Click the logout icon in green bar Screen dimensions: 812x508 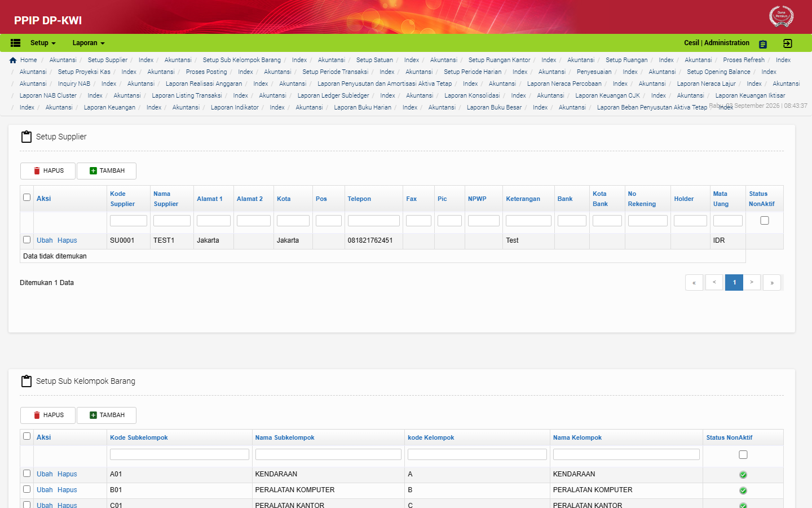point(788,43)
